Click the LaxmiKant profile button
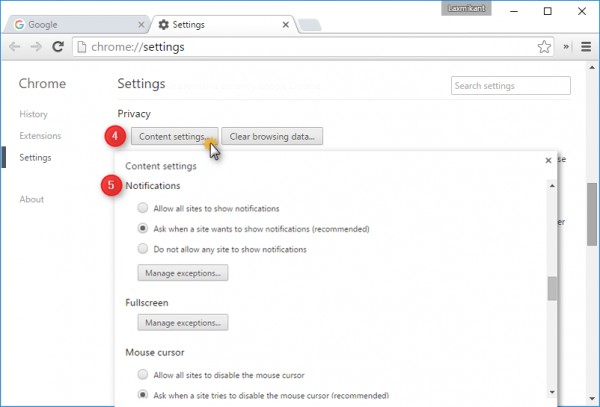Screen dimensions: 600x407 (466, 8)
